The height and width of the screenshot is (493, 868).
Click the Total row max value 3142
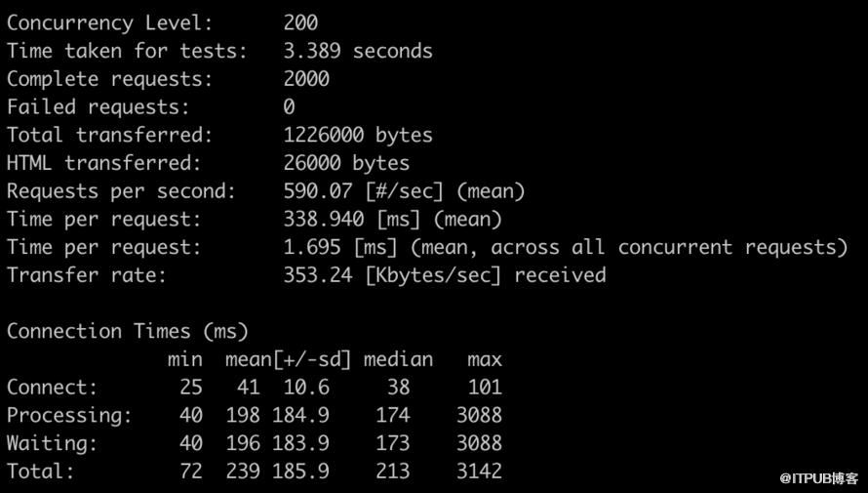point(479,472)
